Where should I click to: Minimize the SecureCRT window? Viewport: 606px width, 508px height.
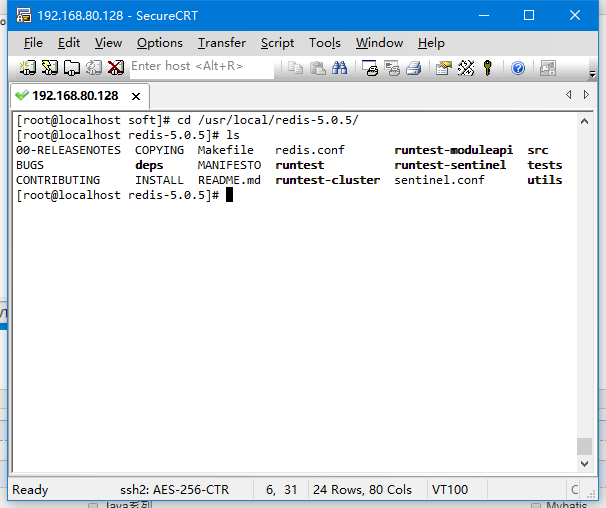pyautogui.click(x=484, y=15)
